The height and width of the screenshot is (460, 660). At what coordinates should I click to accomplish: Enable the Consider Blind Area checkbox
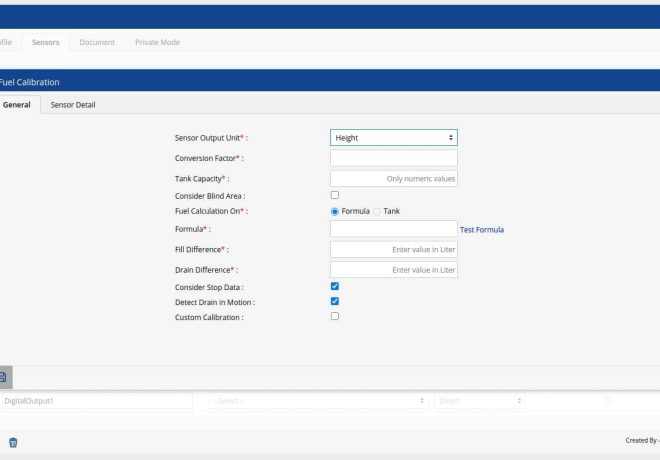(x=335, y=195)
